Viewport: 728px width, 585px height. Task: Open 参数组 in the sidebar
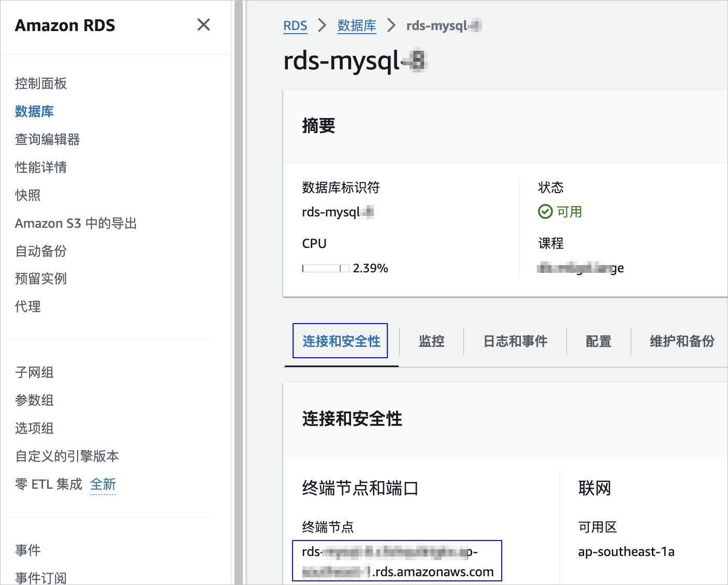pyautogui.click(x=34, y=400)
